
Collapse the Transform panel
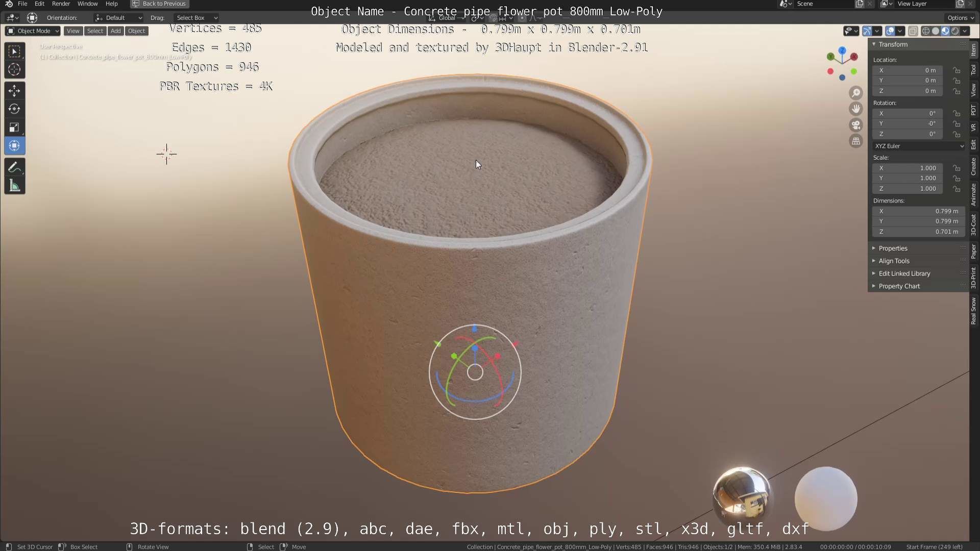(x=893, y=44)
